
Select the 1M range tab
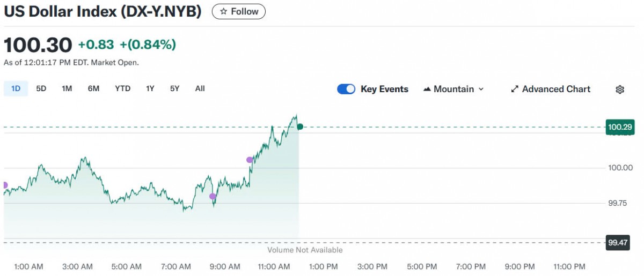coord(67,88)
